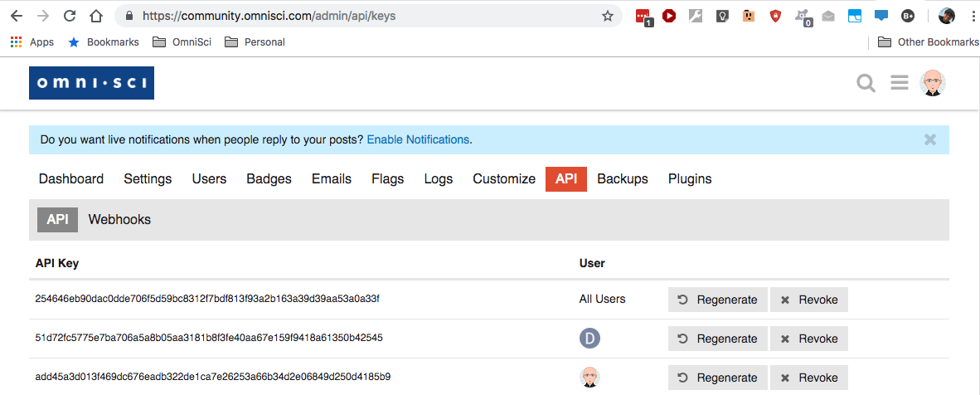Open the Customize admin tab

pos(504,179)
